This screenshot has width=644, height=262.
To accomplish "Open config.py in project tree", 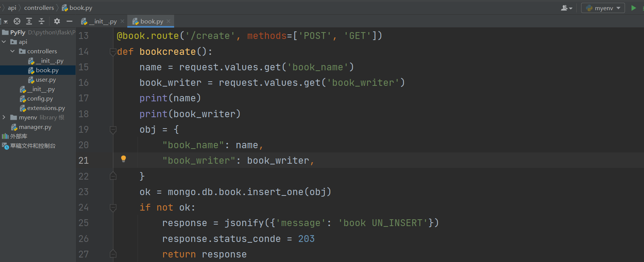I will pyautogui.click(x=36, y=98).
